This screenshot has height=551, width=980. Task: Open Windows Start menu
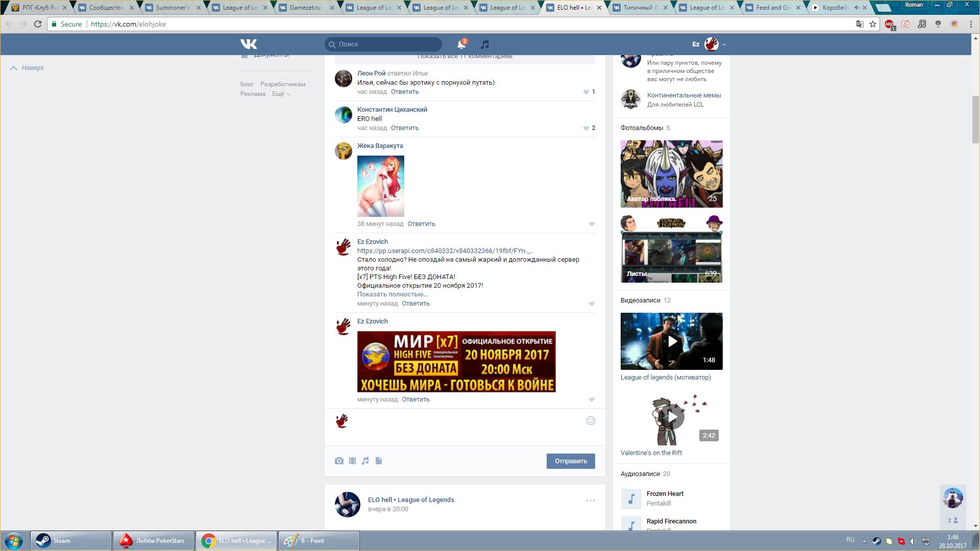14,541
